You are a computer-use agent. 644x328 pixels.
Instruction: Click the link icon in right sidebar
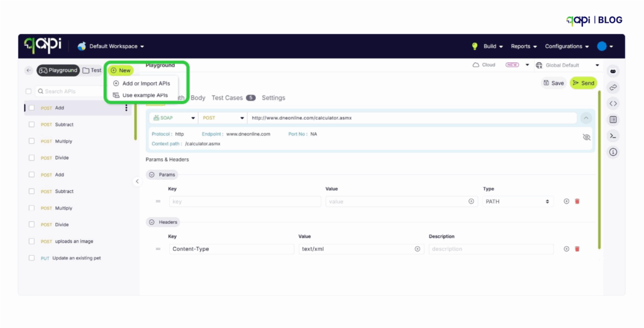[x=613, y=87]
